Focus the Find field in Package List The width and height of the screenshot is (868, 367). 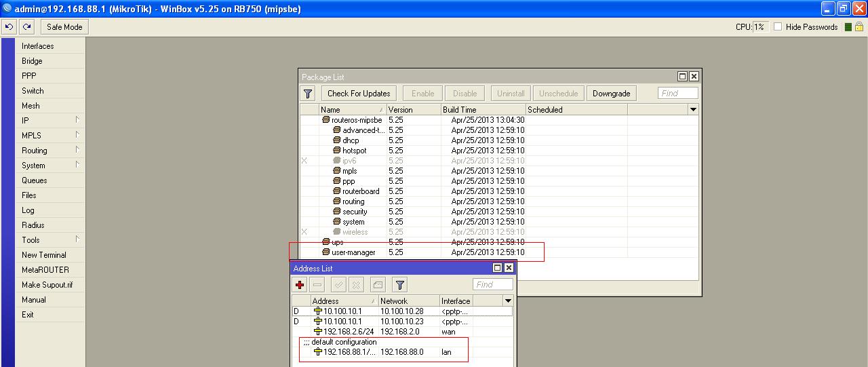(x=677, y=94)
